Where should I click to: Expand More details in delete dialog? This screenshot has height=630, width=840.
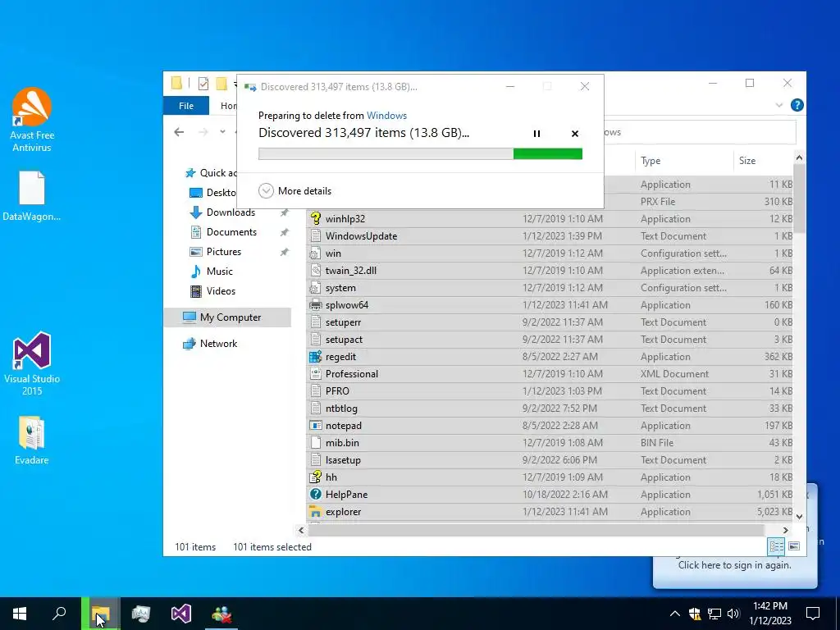pos(294,190)
